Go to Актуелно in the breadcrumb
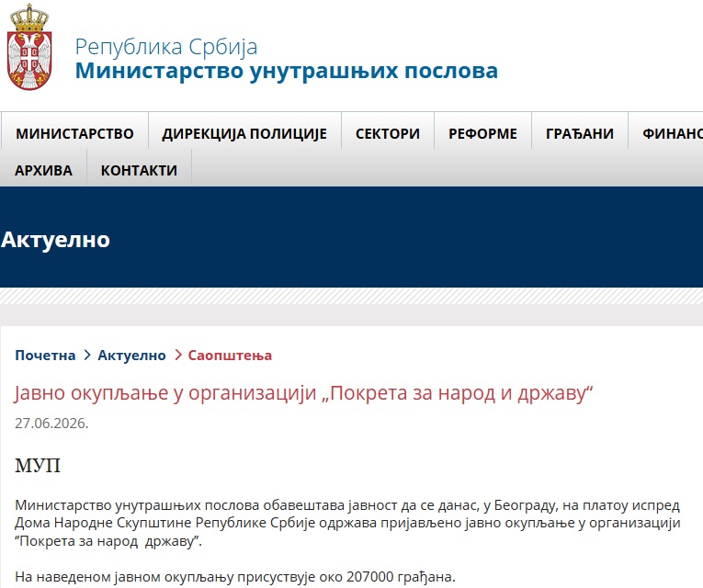 tap(131, 356)
